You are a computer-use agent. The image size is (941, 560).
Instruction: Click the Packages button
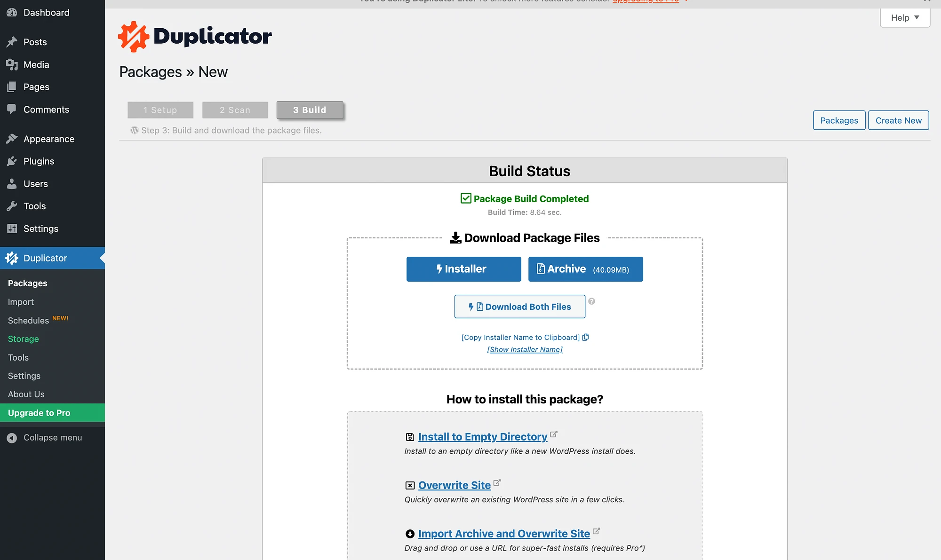point(839,120)
